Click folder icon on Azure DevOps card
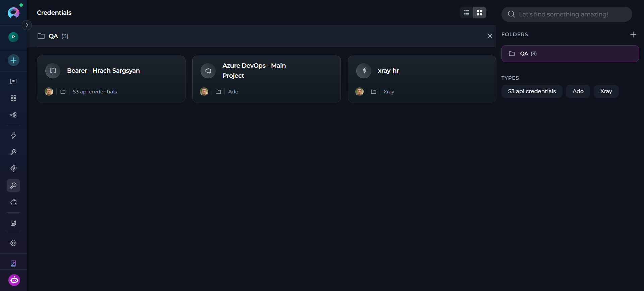Image resolution: width=644 pixels, height=291 pixels. (x=218, y=92)
